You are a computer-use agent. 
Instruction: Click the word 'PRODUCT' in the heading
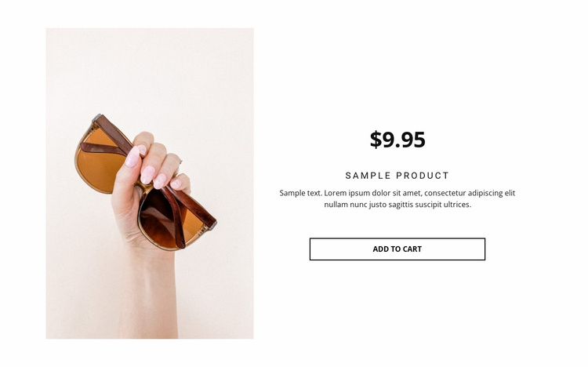(x=423, y=176)
